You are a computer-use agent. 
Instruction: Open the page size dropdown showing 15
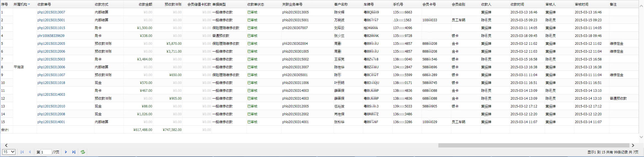click(x=9, y=152)
